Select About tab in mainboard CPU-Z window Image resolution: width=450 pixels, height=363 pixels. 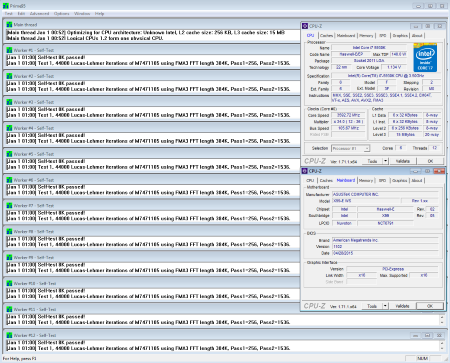click(x=417, y=180)
